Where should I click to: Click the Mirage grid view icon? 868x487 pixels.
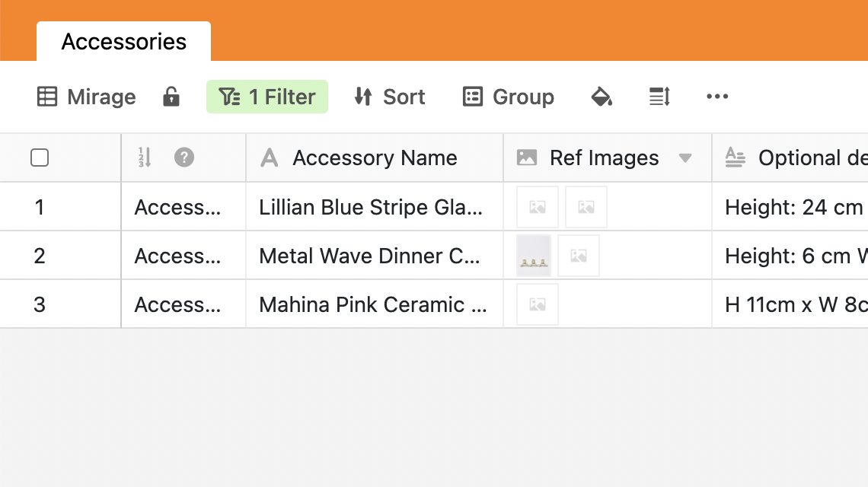(47, 97)
